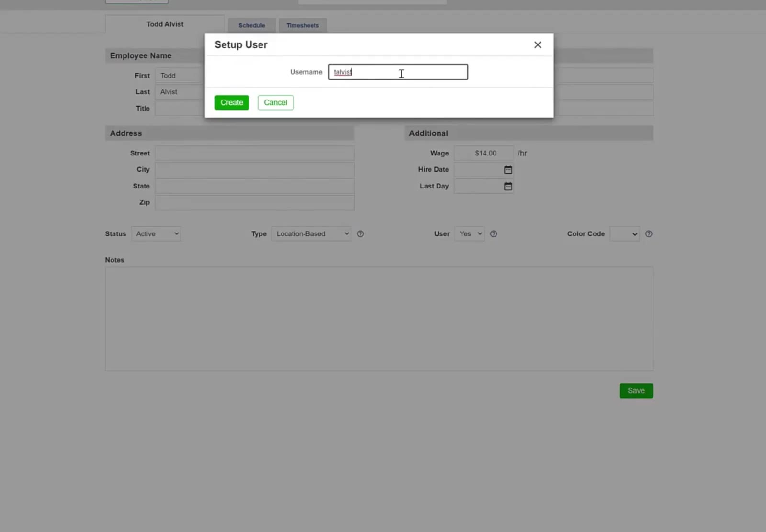Click help icon next to Color Code
766x532 pixels.
(x=649, y=234)
